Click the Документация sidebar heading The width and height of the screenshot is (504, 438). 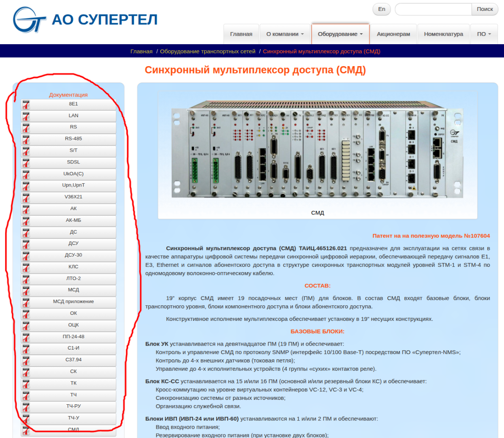[68, 95]
